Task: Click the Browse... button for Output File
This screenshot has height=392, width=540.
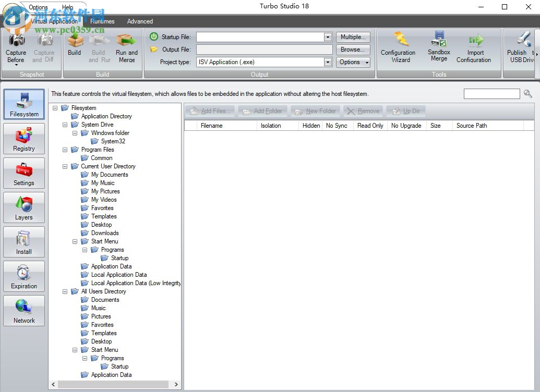Action: coord(353,50)
